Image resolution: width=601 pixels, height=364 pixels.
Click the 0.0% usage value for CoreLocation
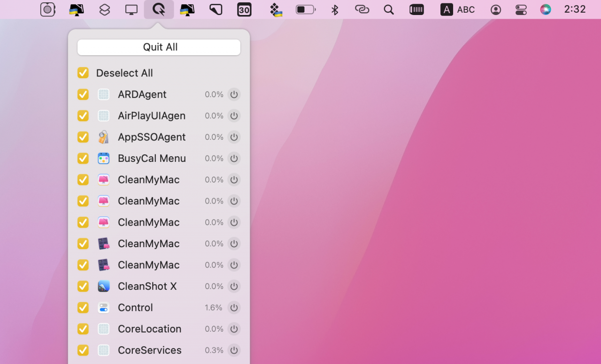tap(214, 329)
